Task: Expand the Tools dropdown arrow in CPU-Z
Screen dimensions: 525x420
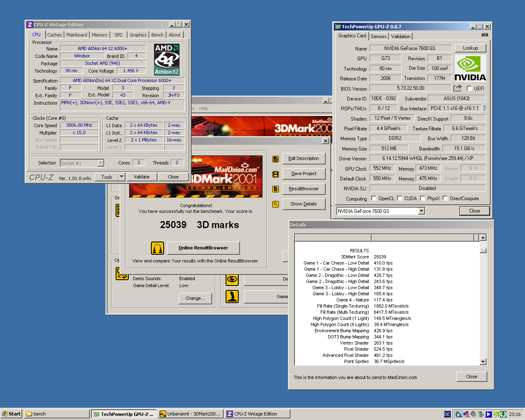Action: tap(121, 177)
